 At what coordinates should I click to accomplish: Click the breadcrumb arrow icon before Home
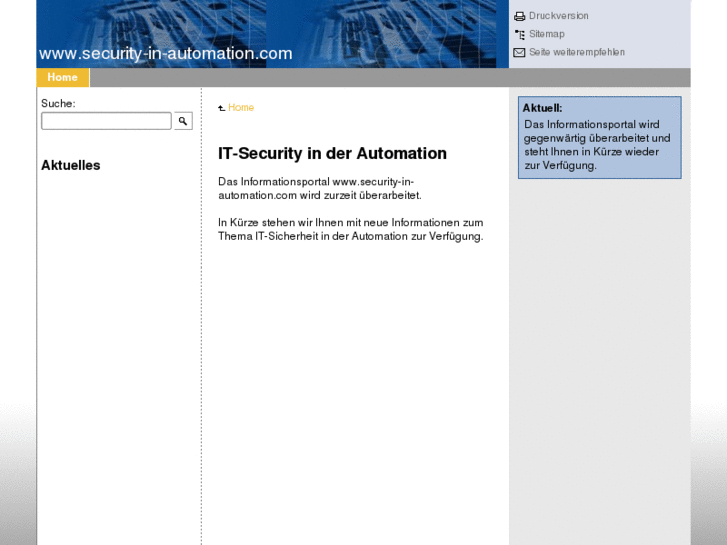(222, 108)
